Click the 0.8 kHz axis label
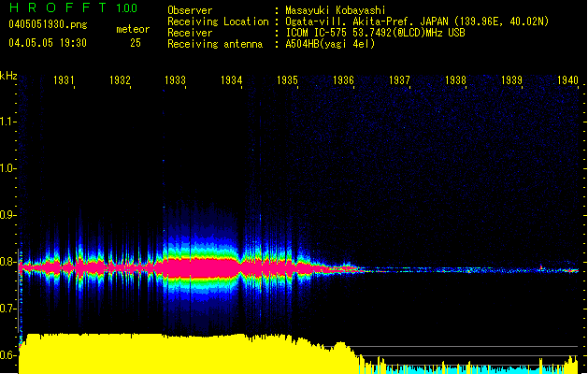This screenshot has width=588, height=374. click(7, 262)
